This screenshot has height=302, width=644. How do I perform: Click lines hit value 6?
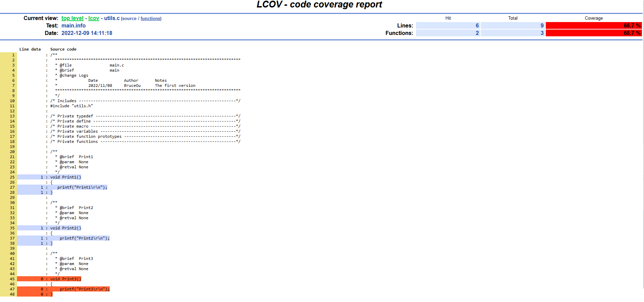pos(448,26)
